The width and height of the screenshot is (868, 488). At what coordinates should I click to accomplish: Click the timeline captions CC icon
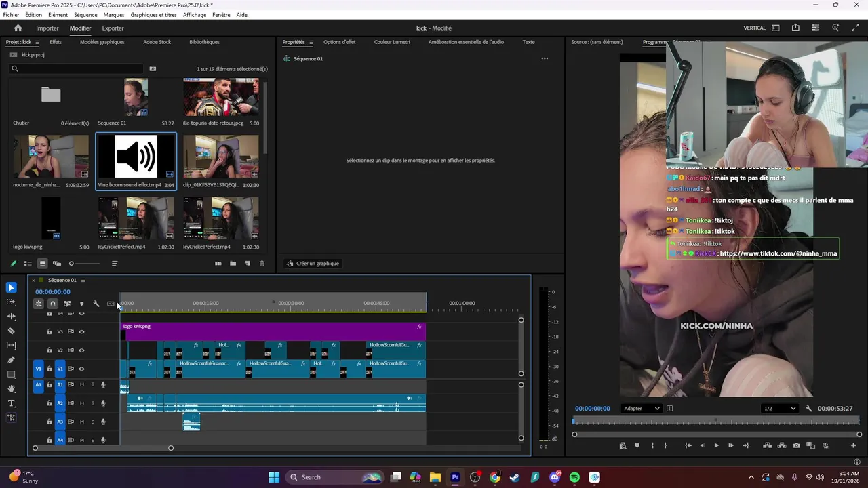[111, 304]
